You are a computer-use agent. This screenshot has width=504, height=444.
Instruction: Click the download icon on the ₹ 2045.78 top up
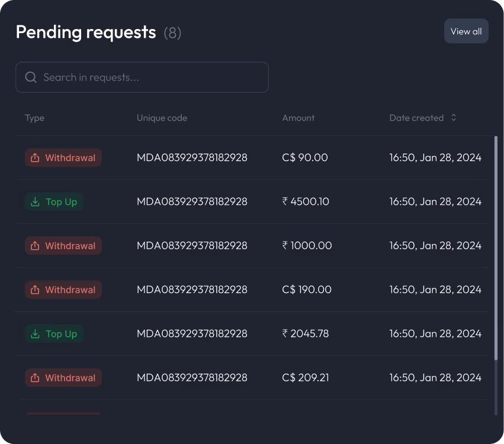tap(35, 334)
